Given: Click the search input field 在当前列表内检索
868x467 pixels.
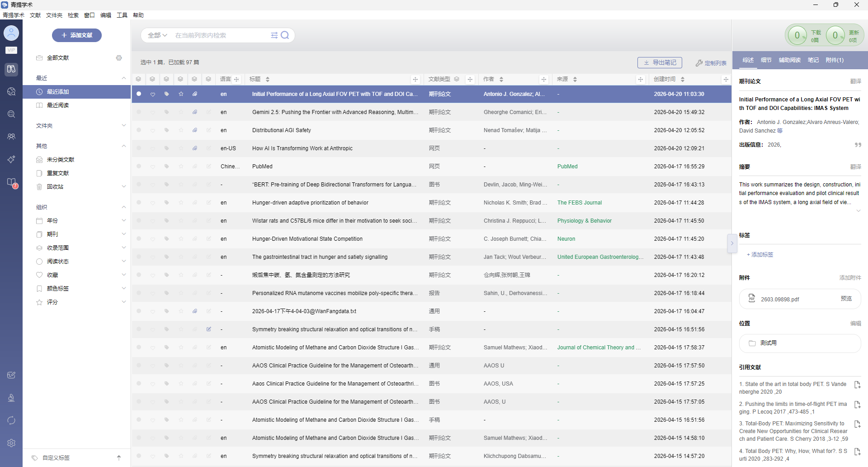Looking at the screenshot, I should [221, 35].
